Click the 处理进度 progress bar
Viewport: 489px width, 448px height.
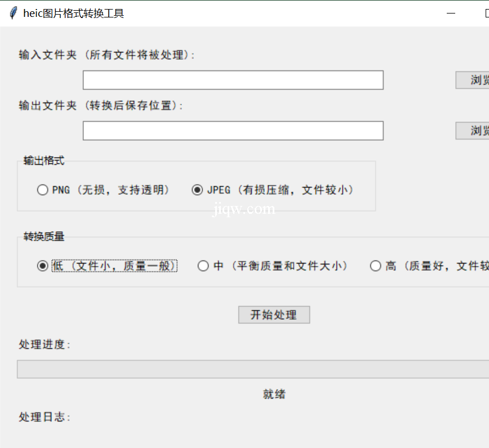point(253,369)
